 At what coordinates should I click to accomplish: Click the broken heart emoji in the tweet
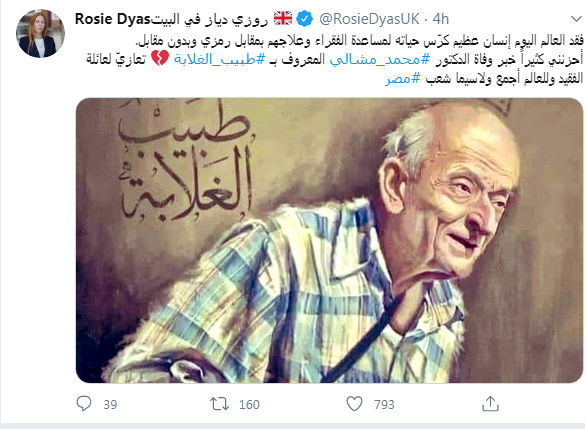[x=160, y=59]
